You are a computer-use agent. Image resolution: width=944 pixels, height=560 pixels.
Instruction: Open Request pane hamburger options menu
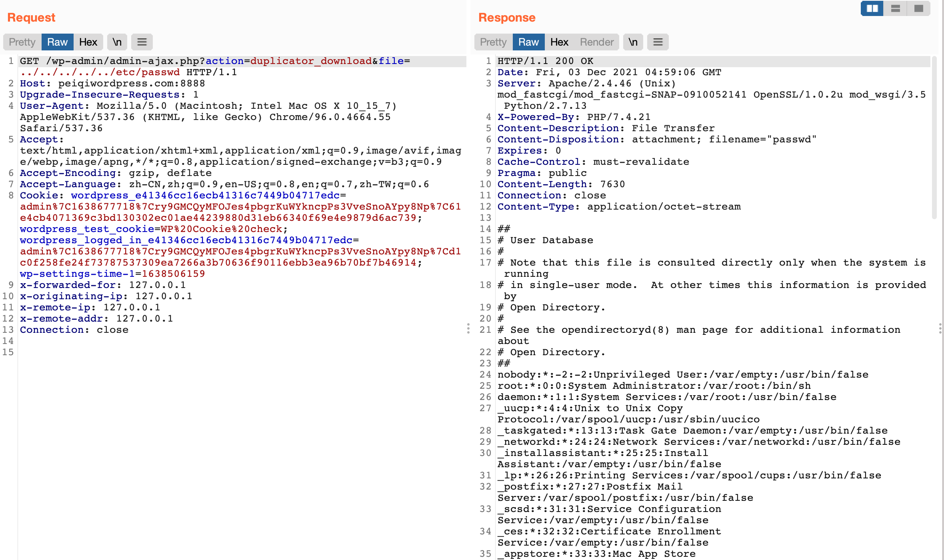pyautogui.click(x=142, y=42)
